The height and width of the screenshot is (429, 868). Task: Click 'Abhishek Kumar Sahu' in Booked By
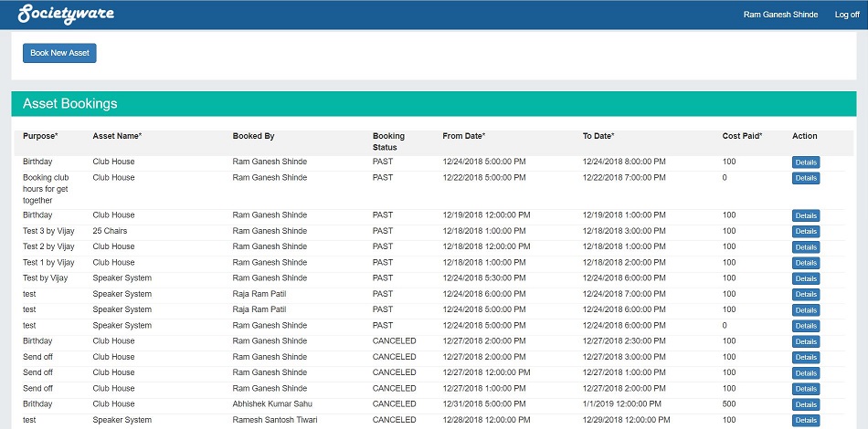click(x=272, y=403)
